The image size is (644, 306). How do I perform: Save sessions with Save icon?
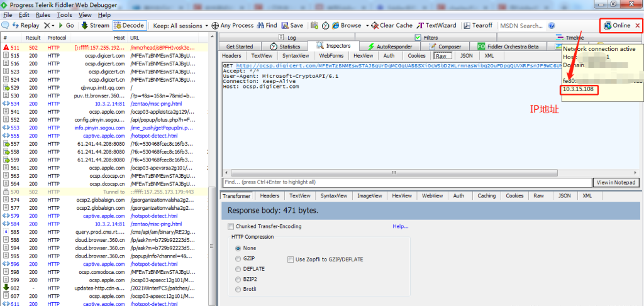pyautogui.click(x=292, y=25)
